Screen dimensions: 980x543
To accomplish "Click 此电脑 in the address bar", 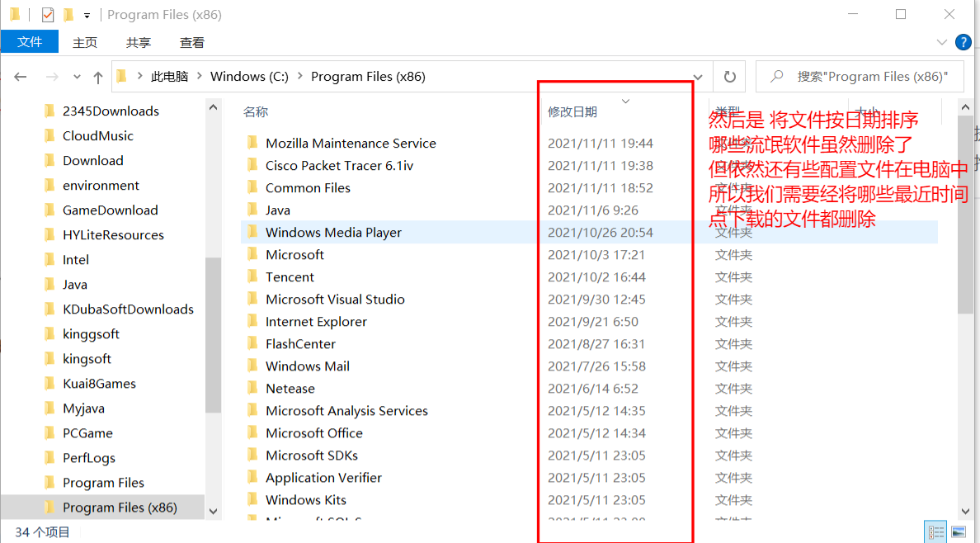I will pos(169,76).
